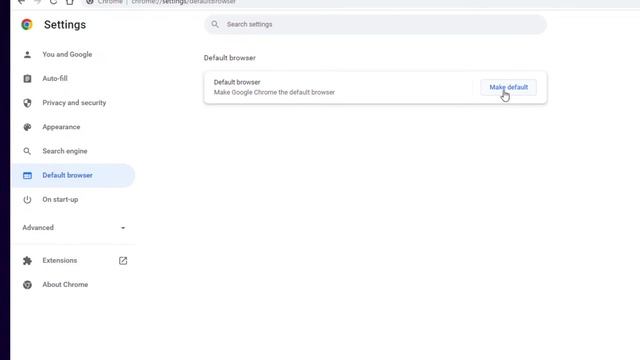Click the Privacy and security shield icon

[27, 103]
